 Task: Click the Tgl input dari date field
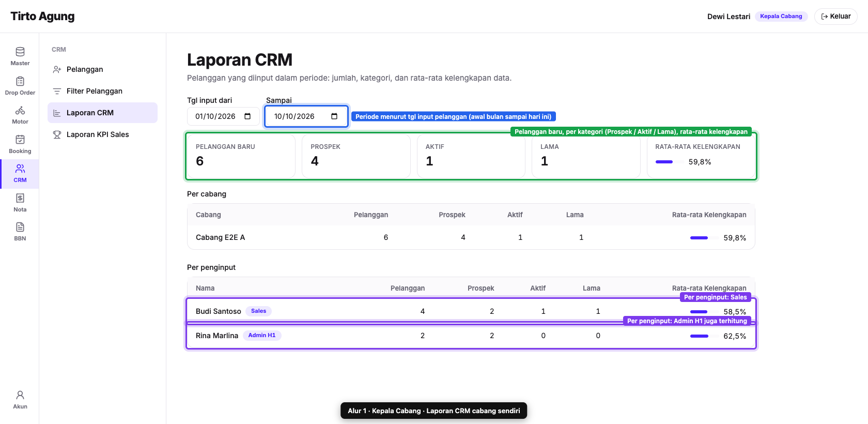click(x=223, y=116)
